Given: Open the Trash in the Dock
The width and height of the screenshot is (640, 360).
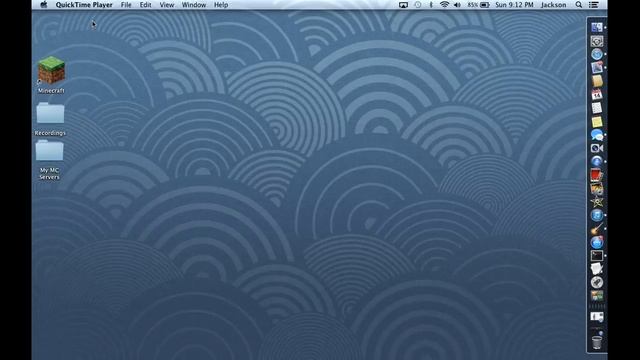Looking at the screenshot, I should (597, 341).
